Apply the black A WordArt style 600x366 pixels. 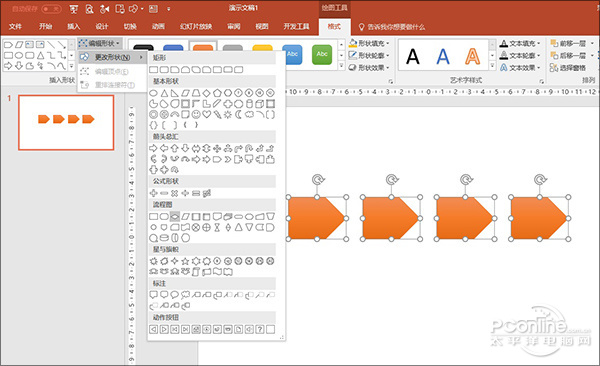click(413, 56)
